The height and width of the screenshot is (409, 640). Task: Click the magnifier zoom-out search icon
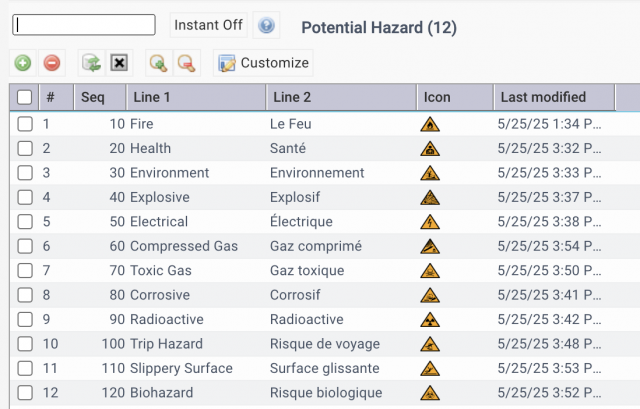point(187,63)
